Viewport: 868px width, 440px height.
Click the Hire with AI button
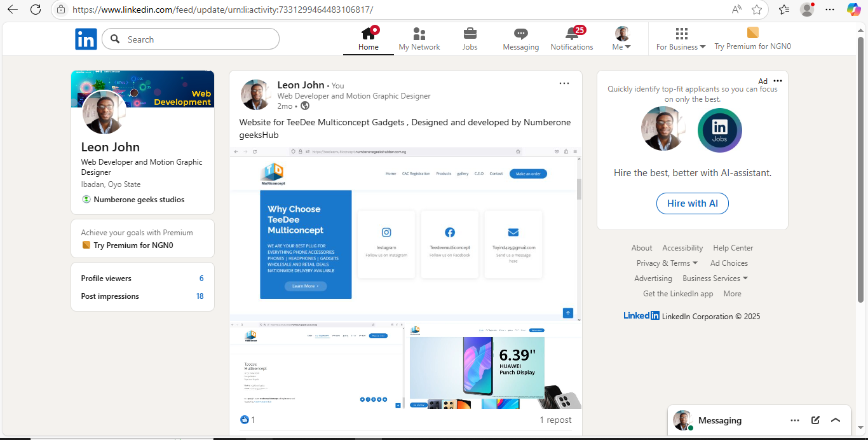coord(693,203)
